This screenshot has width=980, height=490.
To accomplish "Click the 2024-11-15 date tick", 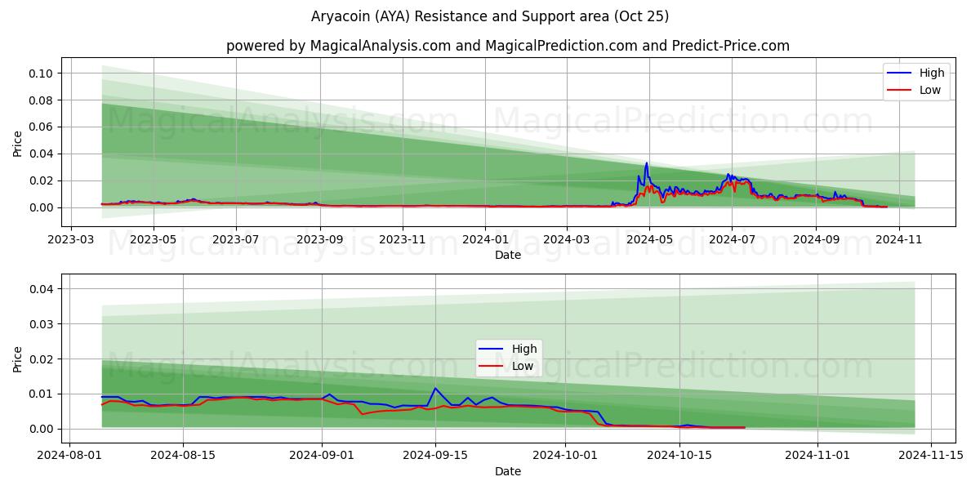I will (930, 456).
